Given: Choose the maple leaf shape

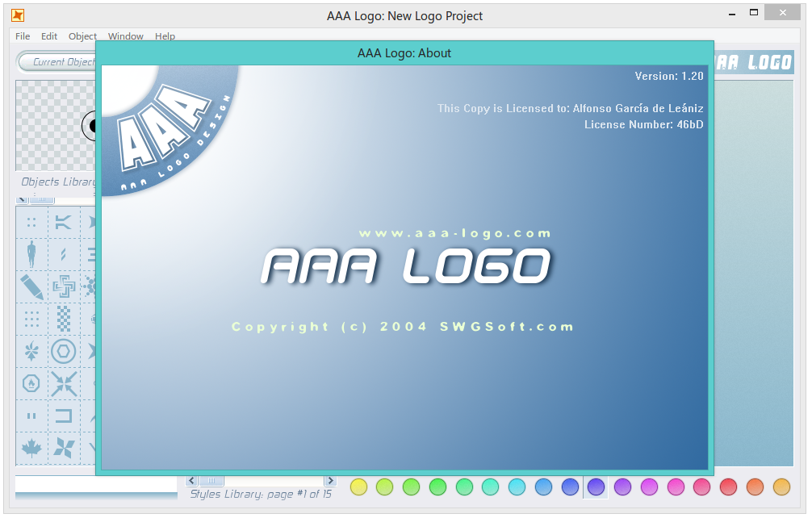Looking at the screenshot, I should tap(31, 449).
